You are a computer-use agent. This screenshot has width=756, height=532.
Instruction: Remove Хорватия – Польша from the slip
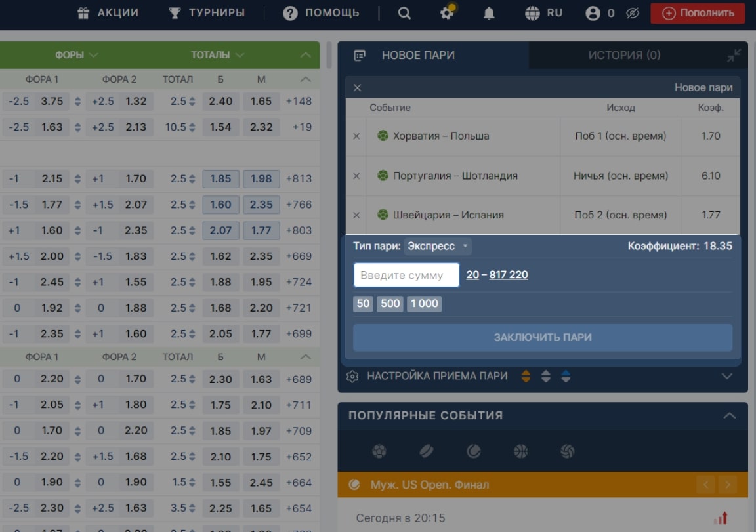click(x=356, y=136)
